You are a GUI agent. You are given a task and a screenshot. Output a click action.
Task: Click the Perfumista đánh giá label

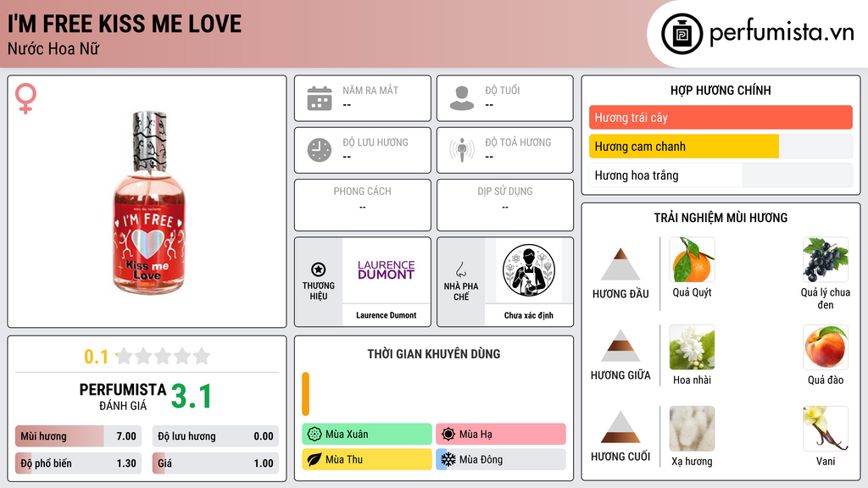tap(123, 396)
